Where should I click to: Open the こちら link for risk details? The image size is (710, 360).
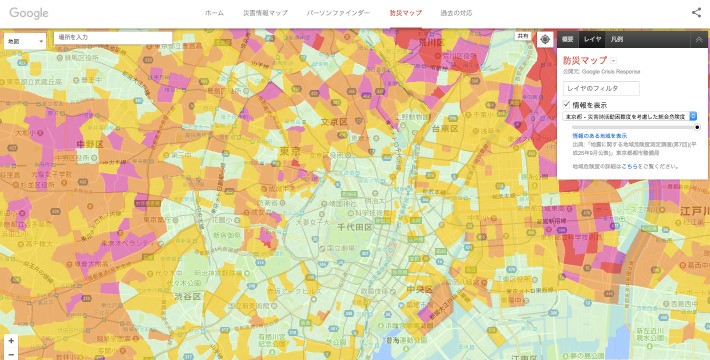(x=630, y=167)
